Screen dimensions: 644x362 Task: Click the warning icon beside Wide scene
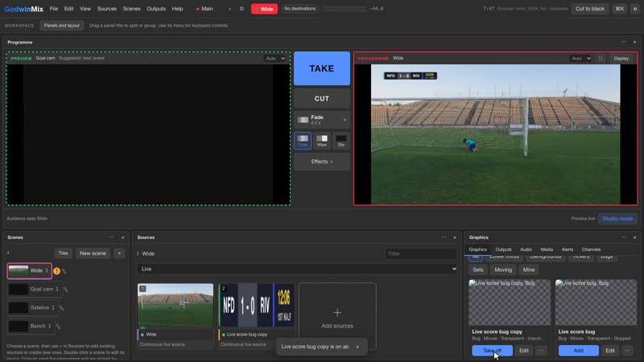[56, 271]
